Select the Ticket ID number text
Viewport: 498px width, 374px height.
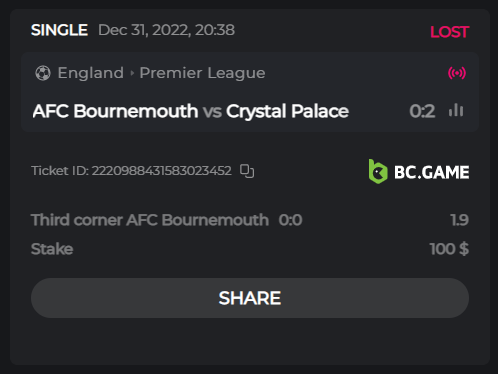click(x=162, y=171)
